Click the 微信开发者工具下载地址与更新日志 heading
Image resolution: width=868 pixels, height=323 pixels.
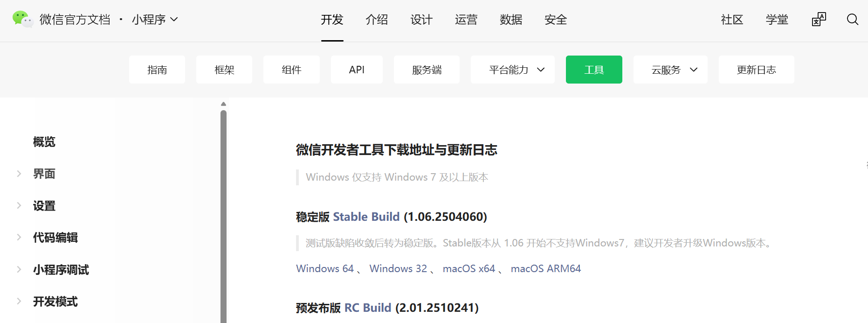[397, 150]
